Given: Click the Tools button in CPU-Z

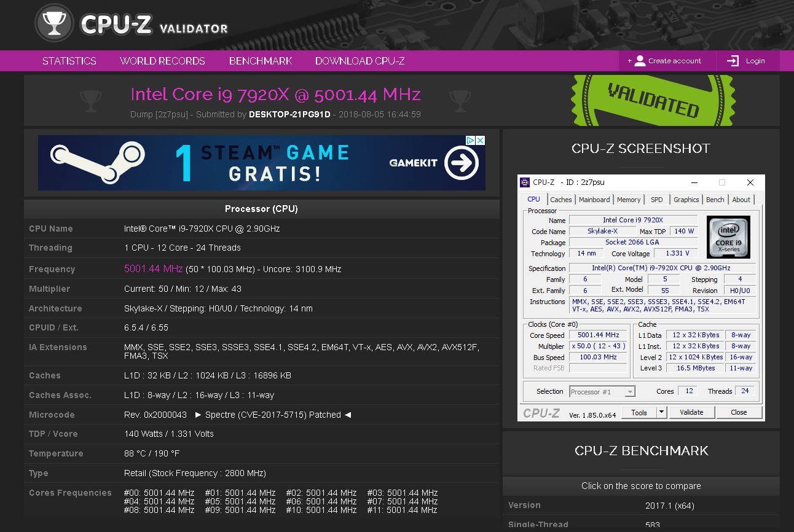Looking at the screenshot, I should click(639, 412).
